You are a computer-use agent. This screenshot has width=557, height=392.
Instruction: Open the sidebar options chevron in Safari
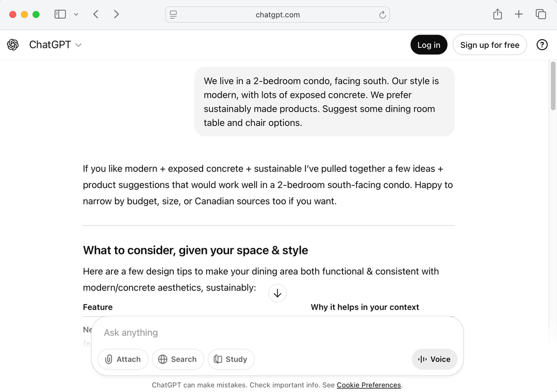point(75,14)
